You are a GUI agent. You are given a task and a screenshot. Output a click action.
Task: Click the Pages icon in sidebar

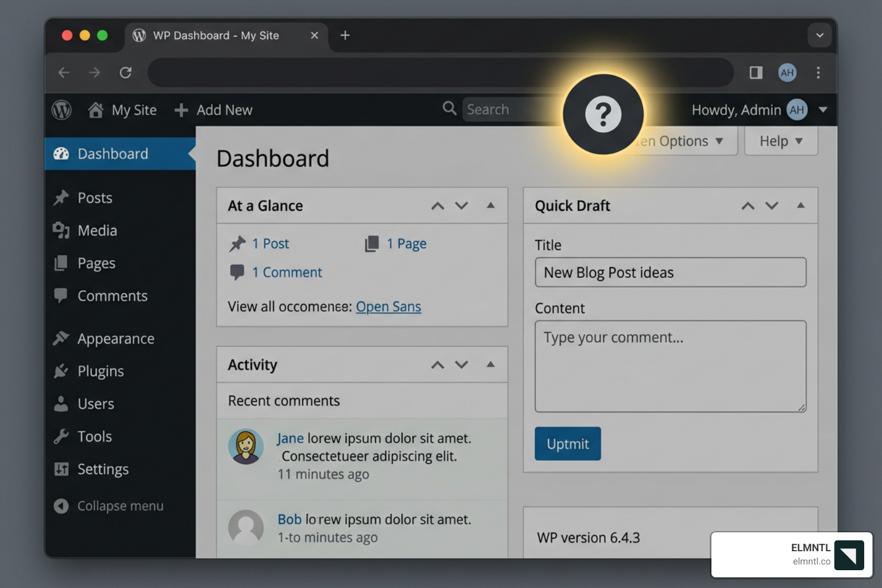pos(61,263)
